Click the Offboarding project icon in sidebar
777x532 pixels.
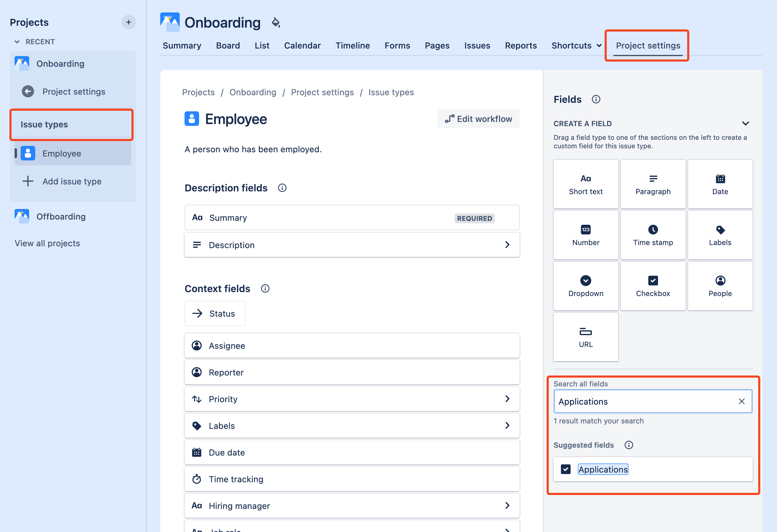tap(22, 217)
